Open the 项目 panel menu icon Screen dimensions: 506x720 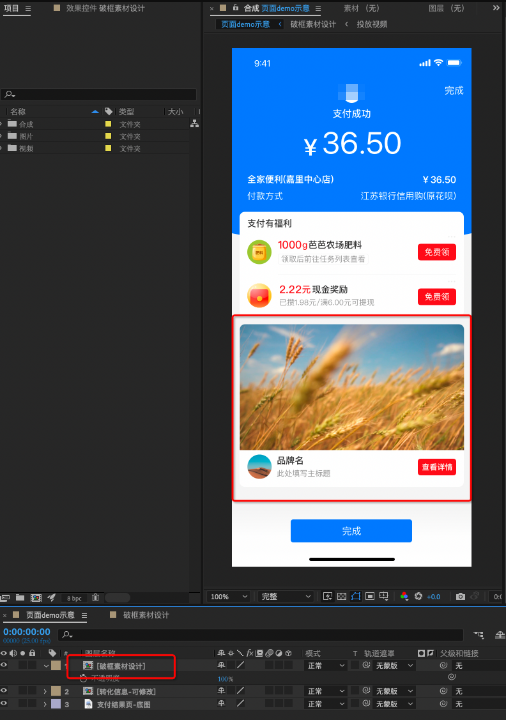[x=28, y=9]
